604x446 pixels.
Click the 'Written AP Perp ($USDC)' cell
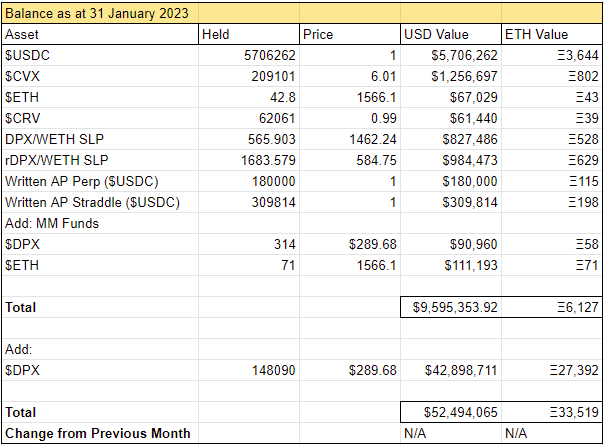(82, 181)
